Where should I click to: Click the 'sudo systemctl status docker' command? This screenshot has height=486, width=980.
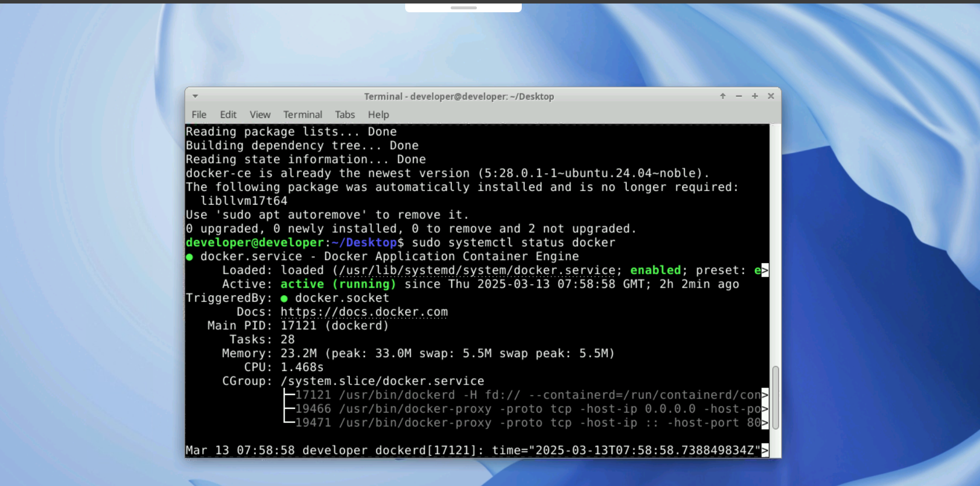coord(514,243)
